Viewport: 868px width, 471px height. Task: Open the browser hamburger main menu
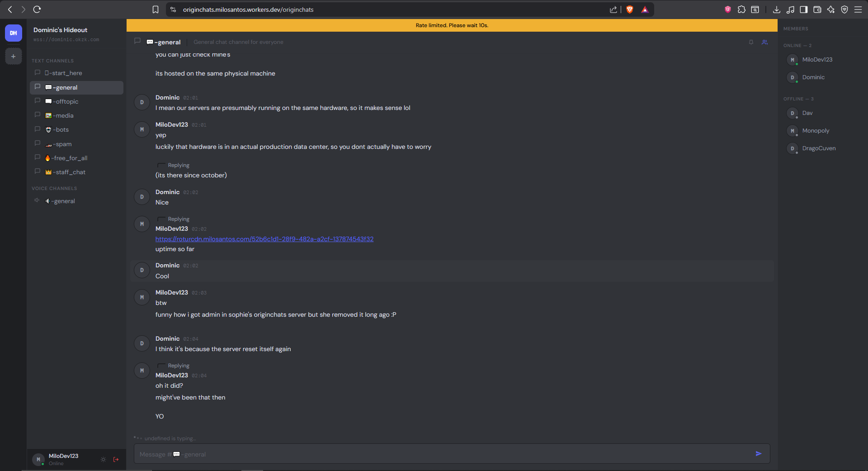858,10
